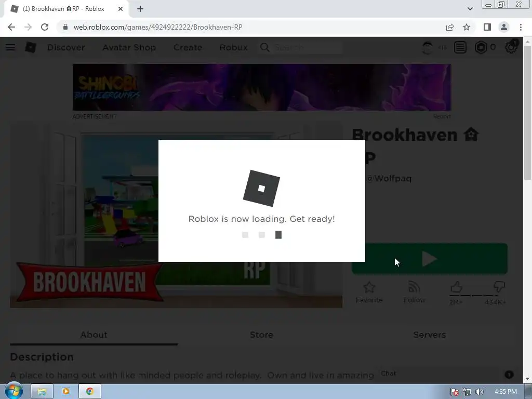Image resolution: width=532 pixels, height=399 pixels.
Task: Click the volume speaker tray icon
Action: (479, 392)
